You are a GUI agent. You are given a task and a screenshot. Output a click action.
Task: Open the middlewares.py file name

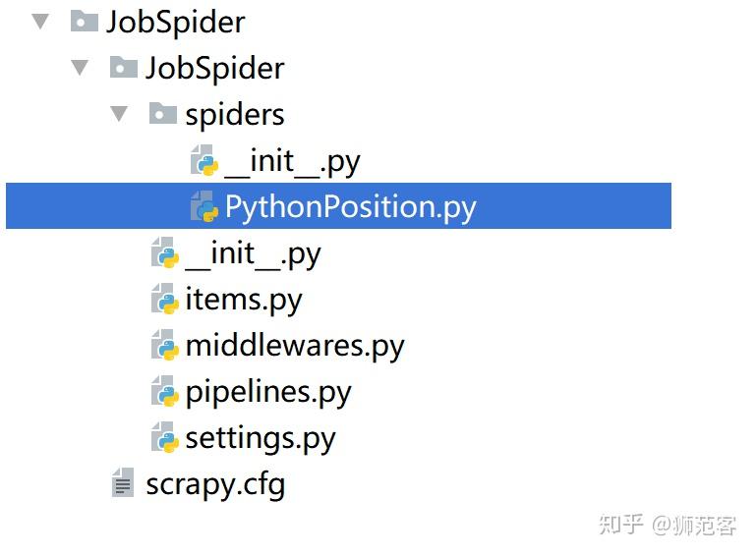pyautogui.click(x=294, y=345)
